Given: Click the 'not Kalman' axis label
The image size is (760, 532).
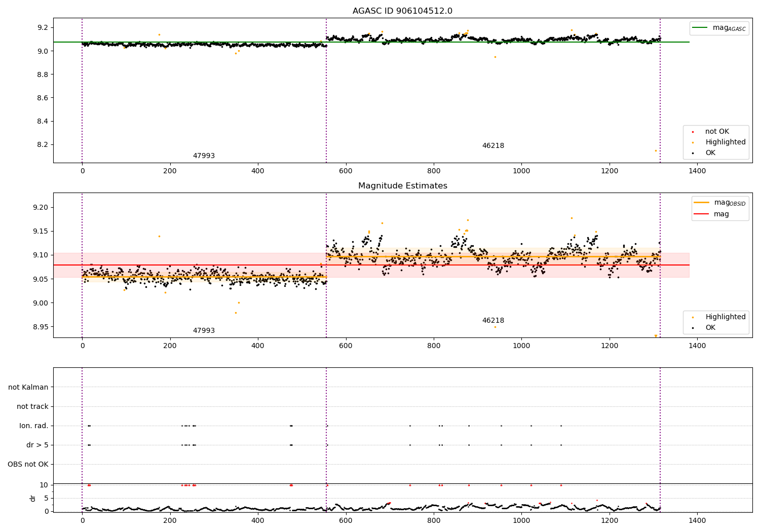Looking at the screenshot, I should tap(28, 388).
